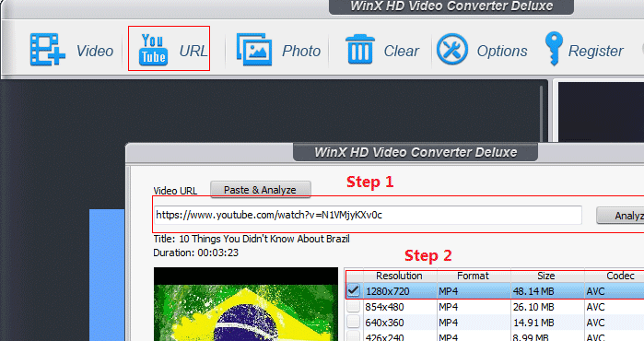Open the Photo toolbar label
This screenshot has width=644, height=341.
pyautogui.click(x=301, y=51)
